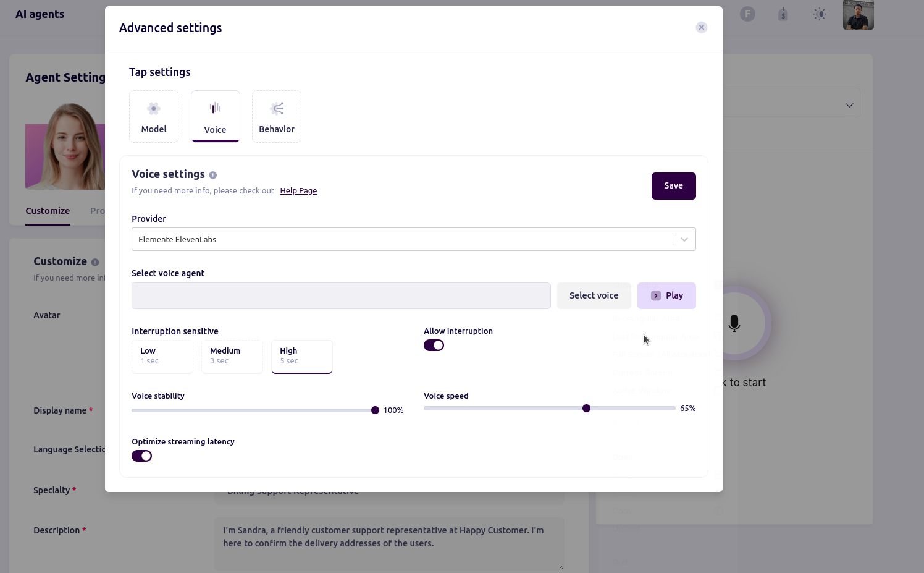The height and width of the screenshot is (573, 924).
Task: Toggle Optimize streaming latency switch
Action: 141,456
